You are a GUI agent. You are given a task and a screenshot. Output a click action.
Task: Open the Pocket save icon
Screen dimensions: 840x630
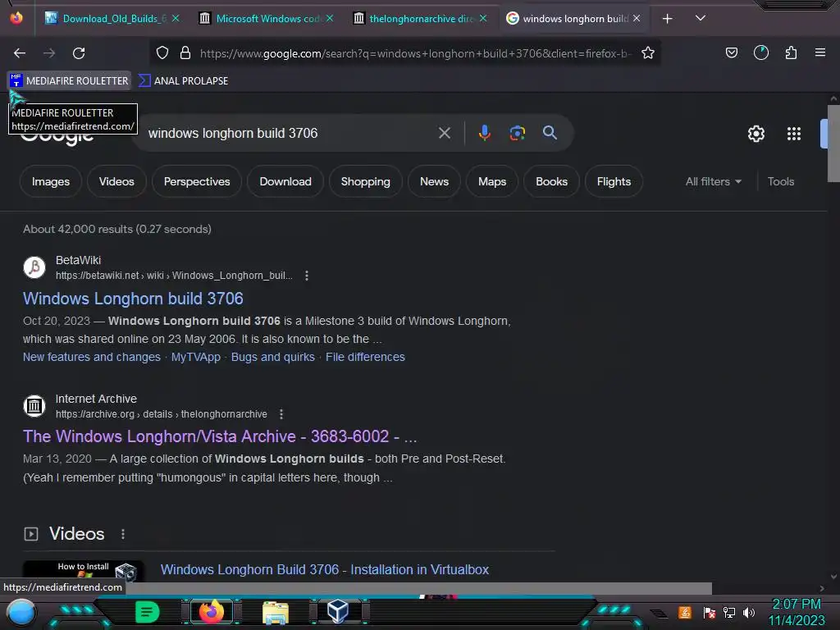[731, 52]
